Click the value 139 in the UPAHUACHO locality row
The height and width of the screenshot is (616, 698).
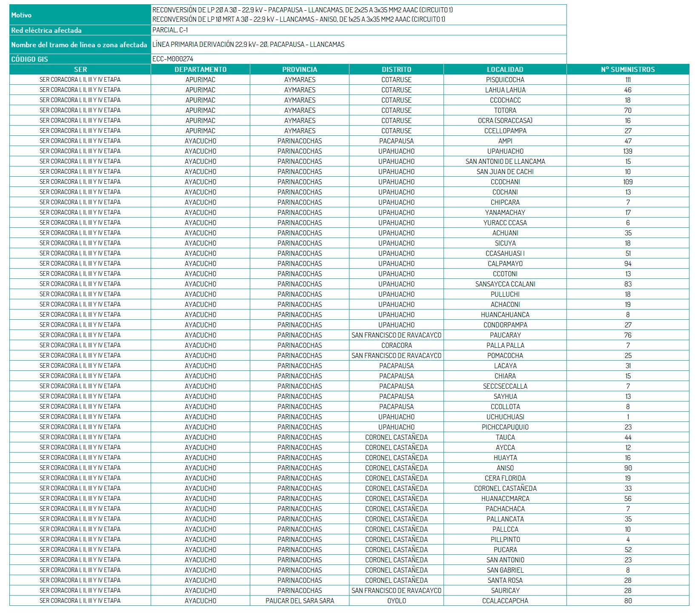pos(628,151)
